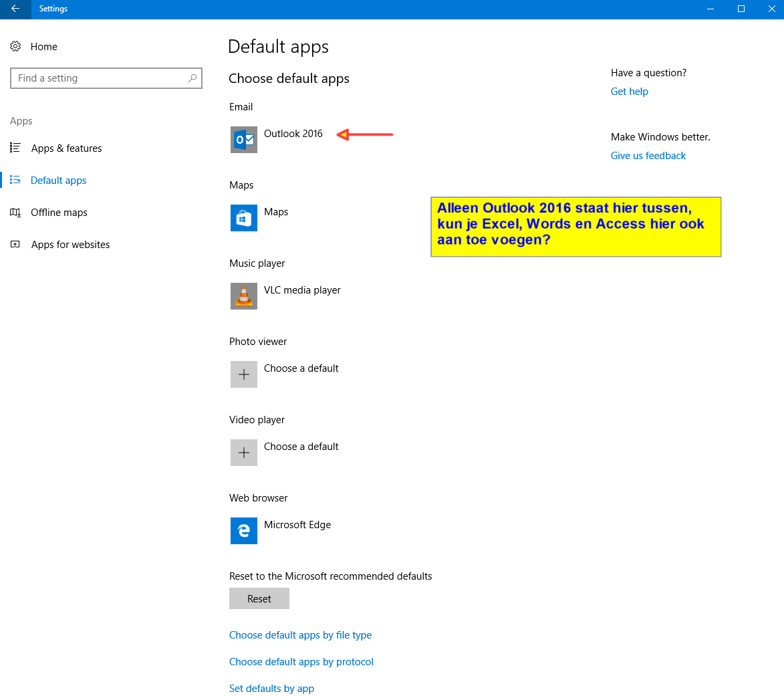Viewport: 784px width, 698px height.
Task: Click the Microsoft Edge browser icon
Action: point(244,531)
